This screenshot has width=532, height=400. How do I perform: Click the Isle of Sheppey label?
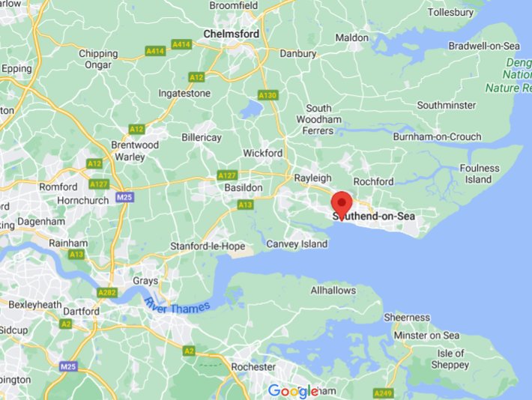(450, 359)
